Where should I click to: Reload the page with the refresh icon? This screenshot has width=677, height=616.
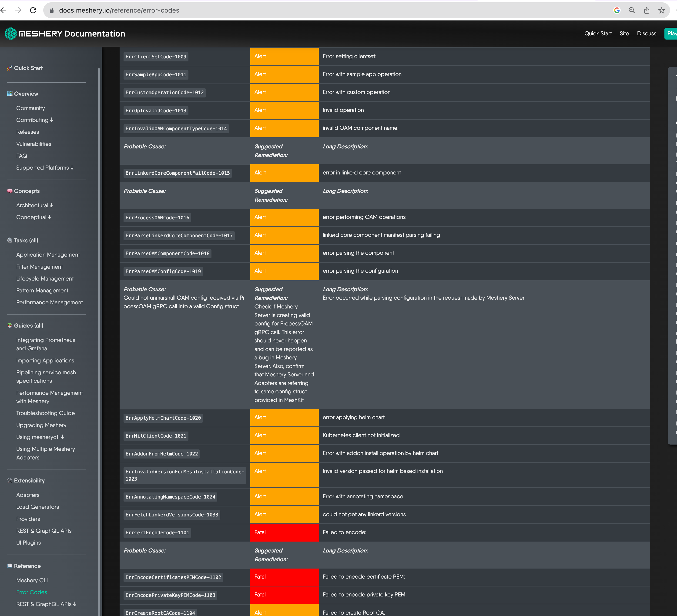[33, 10]
